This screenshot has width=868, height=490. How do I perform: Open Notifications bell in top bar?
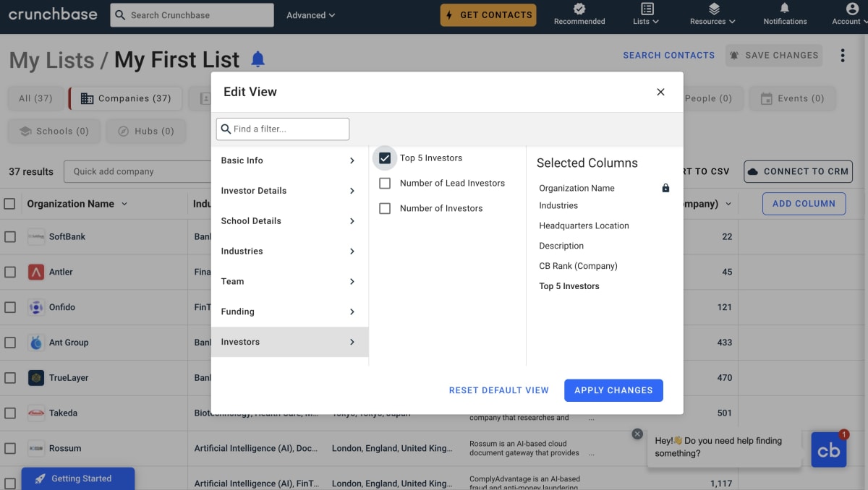(785, 14)
